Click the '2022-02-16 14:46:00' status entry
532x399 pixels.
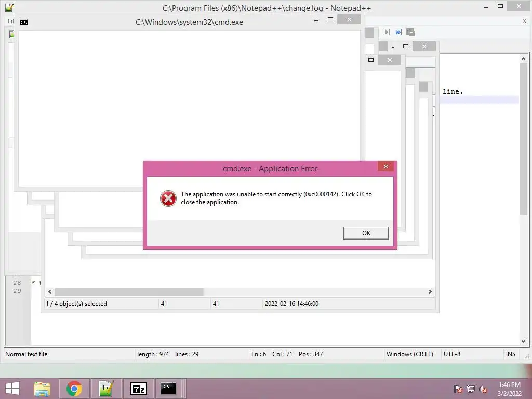click(x=291, y=304)
